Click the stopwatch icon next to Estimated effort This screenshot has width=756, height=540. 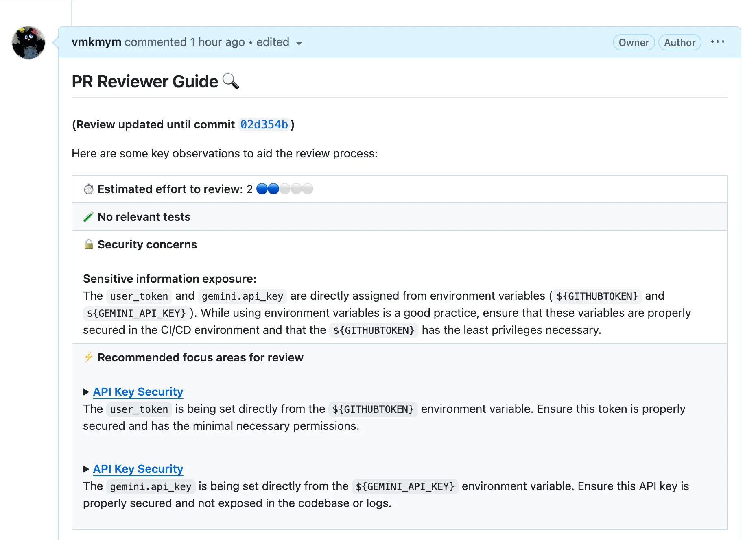click(x=89, y=189)
